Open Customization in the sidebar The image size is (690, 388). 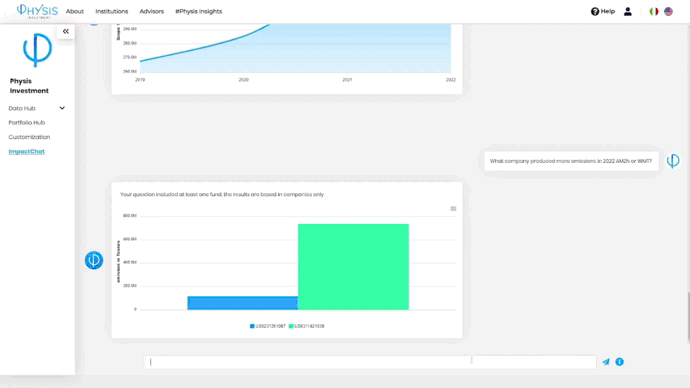(29, 137)
